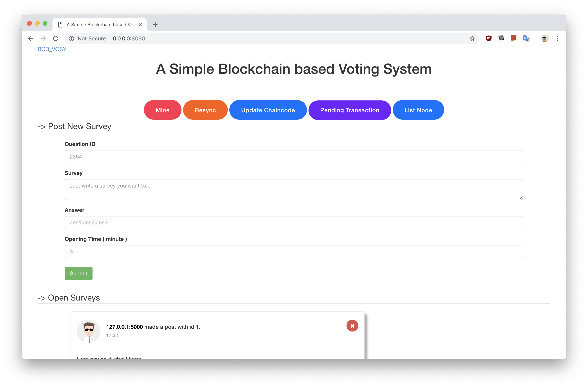Image resolution: width=588 pixels, height=388 pixels.
Task: Click the Resync button
Action: (205, 110)
